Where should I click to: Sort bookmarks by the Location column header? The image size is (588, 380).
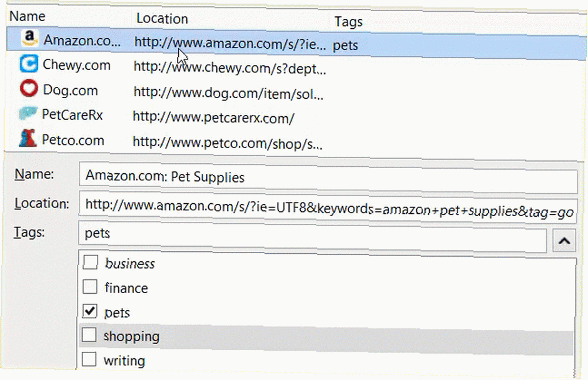(x=162, y=18)
